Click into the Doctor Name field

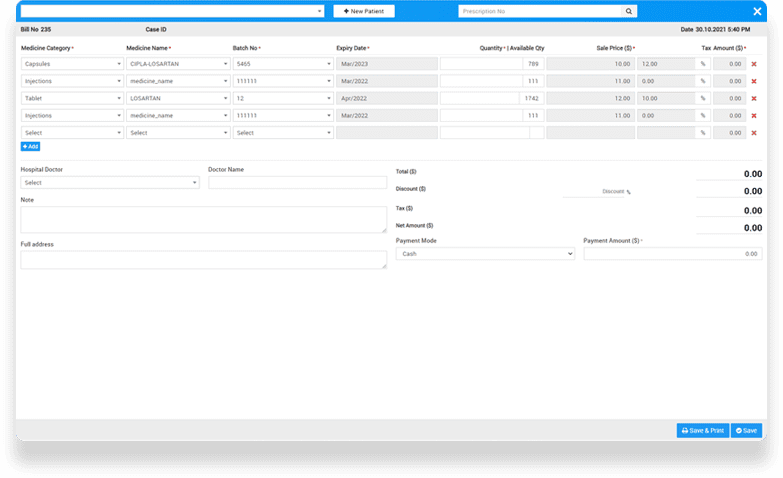[x=297, y=183]
